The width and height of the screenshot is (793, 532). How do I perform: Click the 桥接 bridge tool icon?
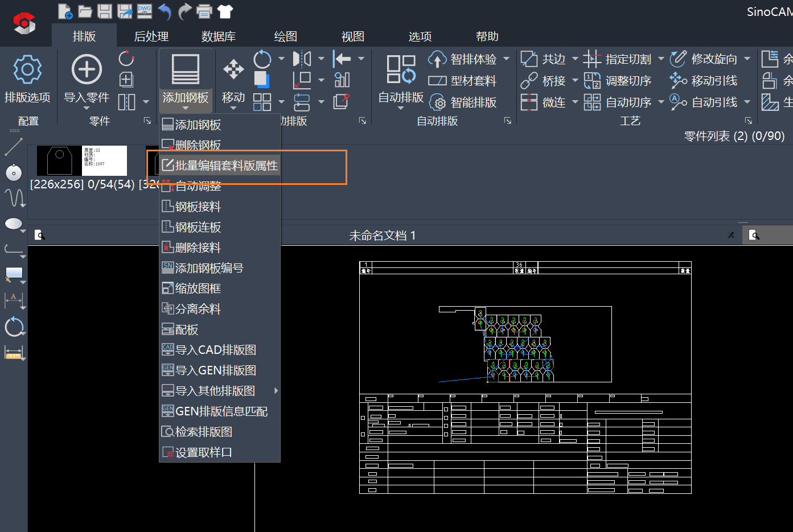pos(529,81)
